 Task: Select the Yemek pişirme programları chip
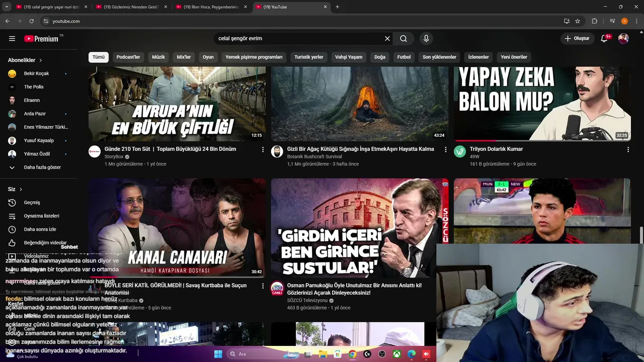coord(254,57)
